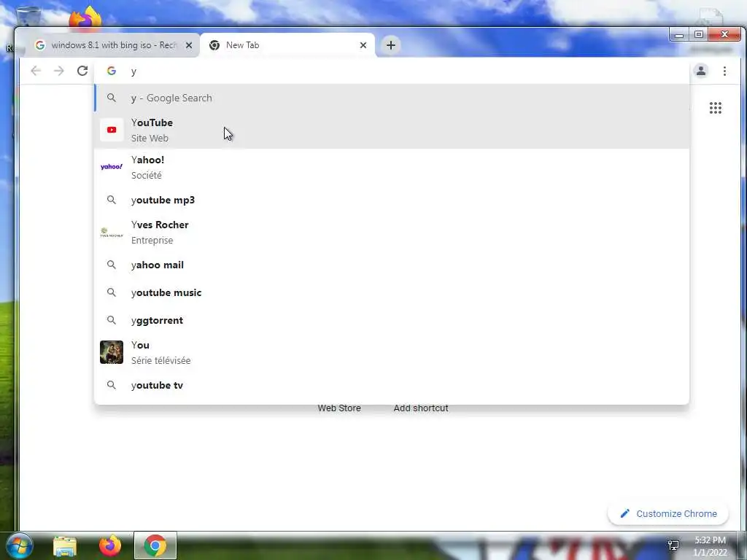The height and width of the screenshot is (560, 747).
Task: Click the magnifier icon beside youtube tv
Action: point(112,384)
